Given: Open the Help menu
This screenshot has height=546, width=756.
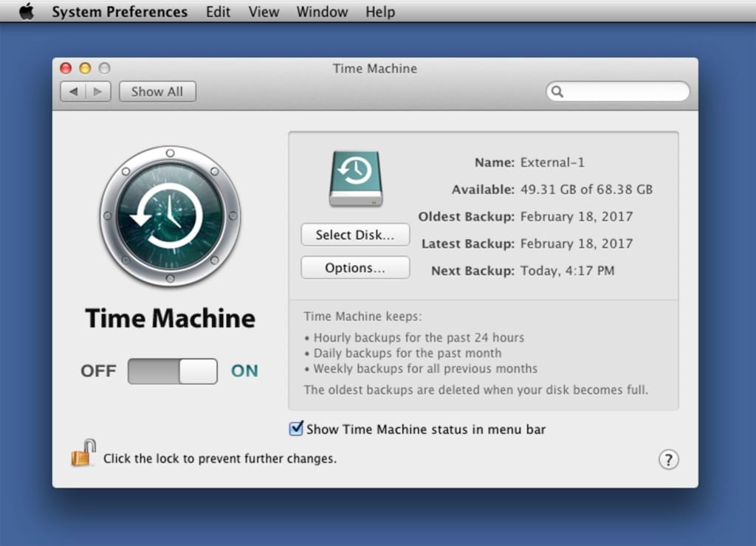Looking at the screenshot, I should click(x=379, y=11).
